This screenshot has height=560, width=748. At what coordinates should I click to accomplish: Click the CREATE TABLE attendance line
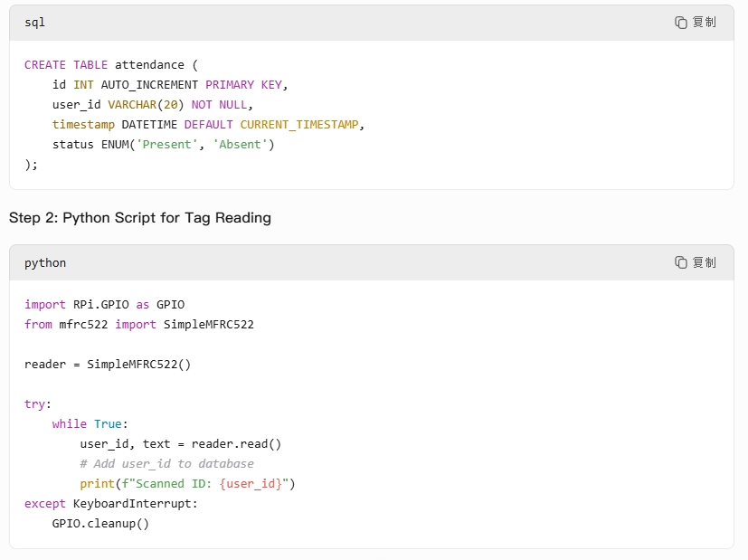tap(110, 65)
